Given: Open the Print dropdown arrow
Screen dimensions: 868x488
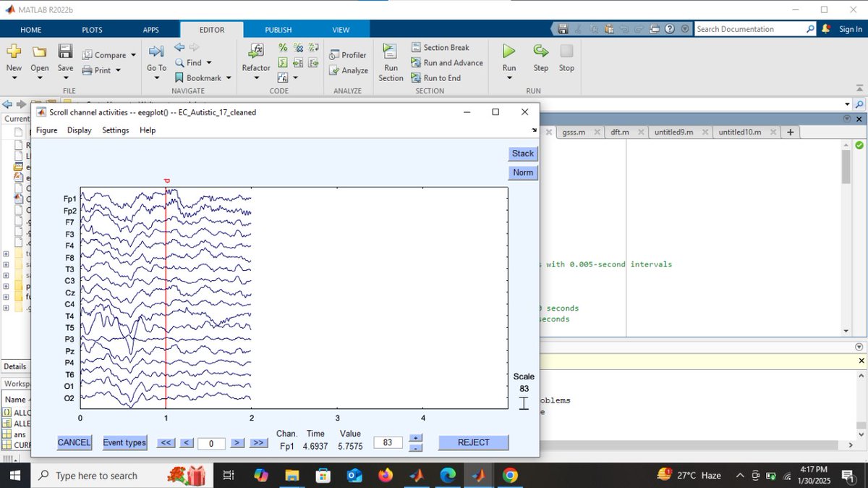Looking at the screenshot, I should coord(117,70).
